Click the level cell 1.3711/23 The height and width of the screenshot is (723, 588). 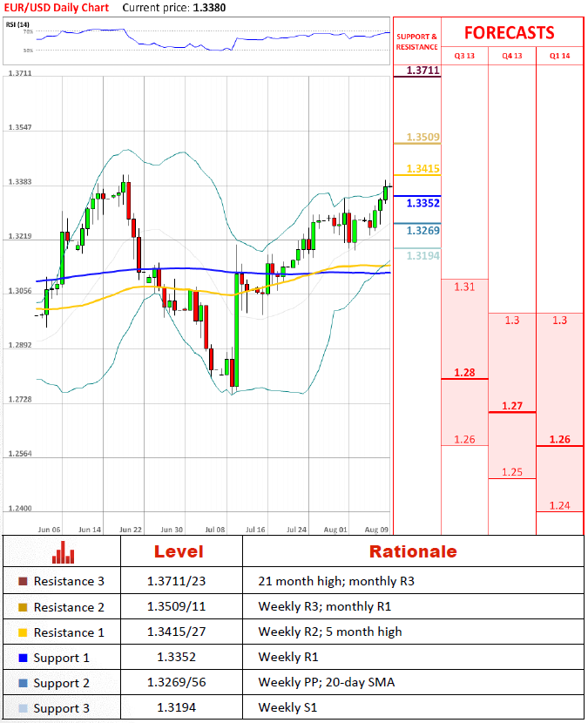pos(176,581)
